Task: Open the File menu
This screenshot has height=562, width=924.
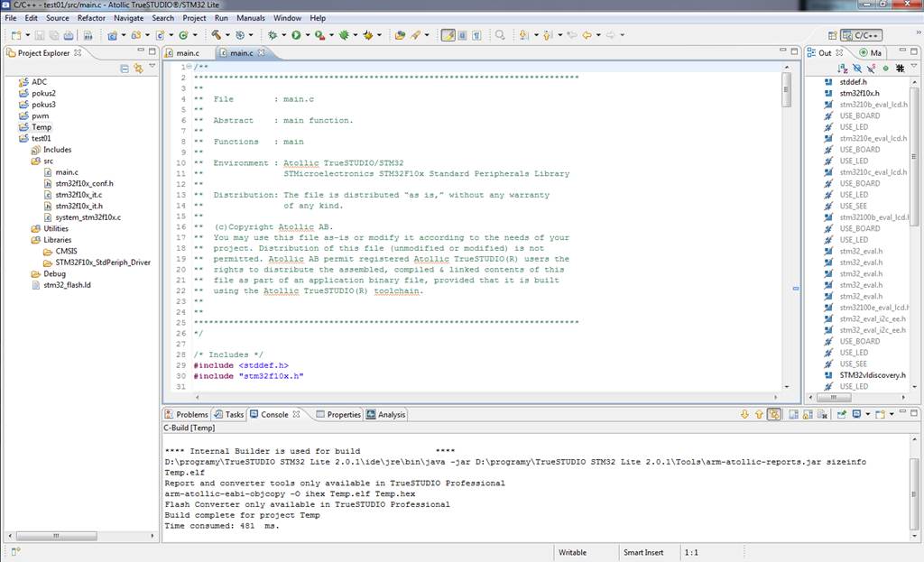Action: coord(11,18)
